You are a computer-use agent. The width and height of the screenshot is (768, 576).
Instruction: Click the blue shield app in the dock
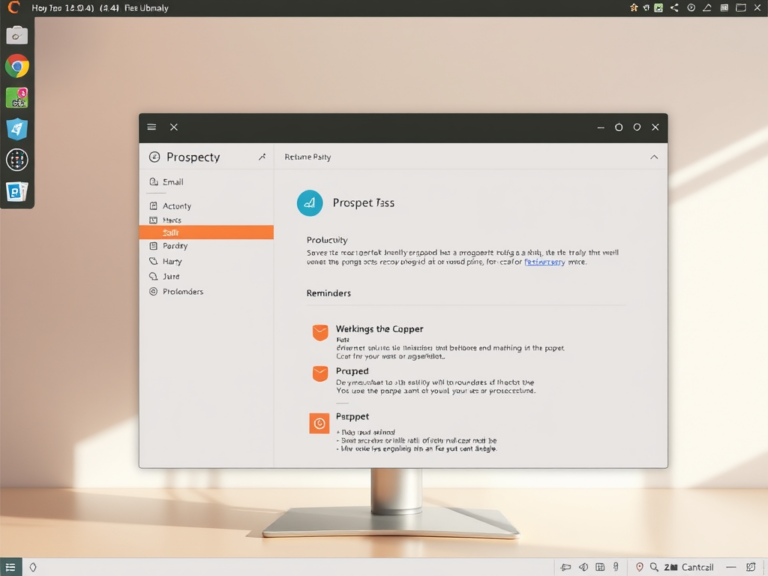pyautogui.click(x=17, y=129)
